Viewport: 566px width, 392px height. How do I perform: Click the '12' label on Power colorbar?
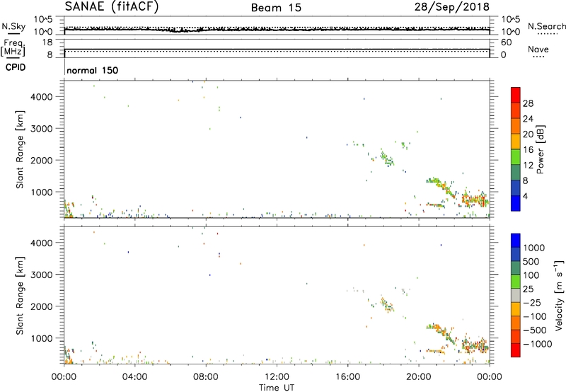528,166
